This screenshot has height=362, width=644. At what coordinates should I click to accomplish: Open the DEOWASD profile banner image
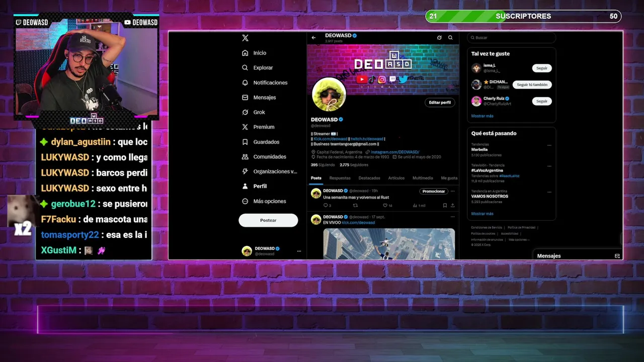point(383,69)
